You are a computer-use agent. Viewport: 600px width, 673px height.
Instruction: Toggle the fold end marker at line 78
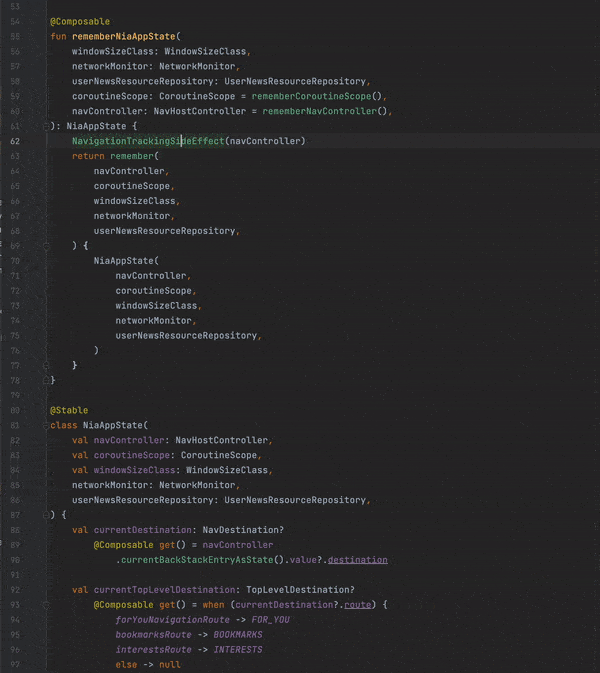[x=46, y=380]
